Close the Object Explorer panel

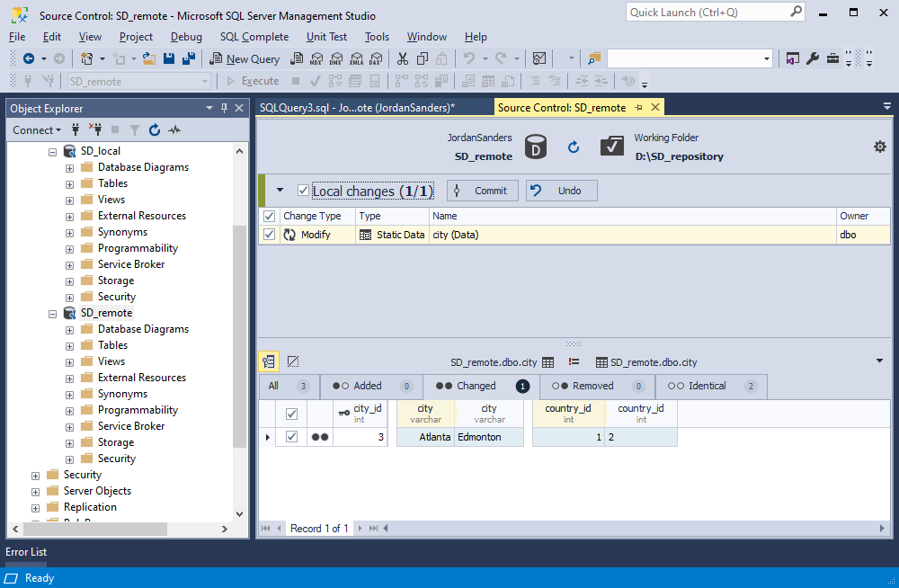click(240, 108)
